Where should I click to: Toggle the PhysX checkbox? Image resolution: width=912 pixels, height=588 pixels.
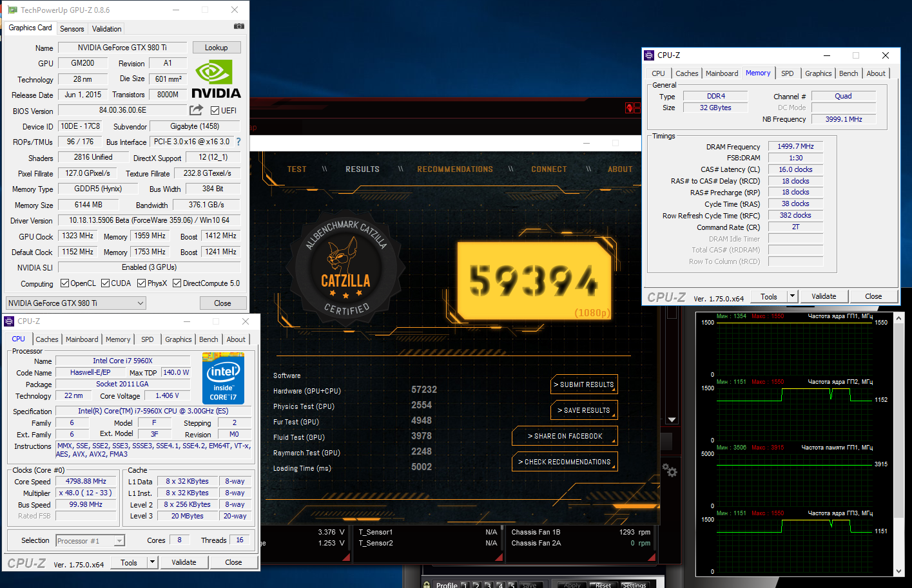tap(141, 283)
